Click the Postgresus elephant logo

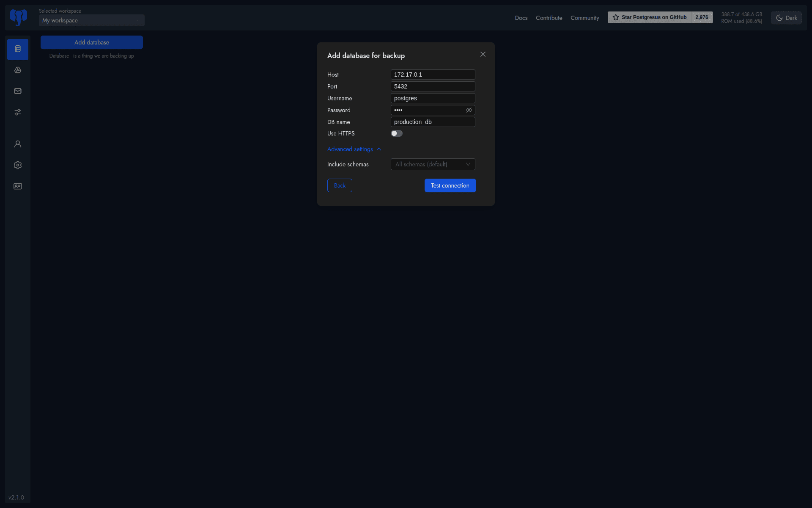[17, 17]
